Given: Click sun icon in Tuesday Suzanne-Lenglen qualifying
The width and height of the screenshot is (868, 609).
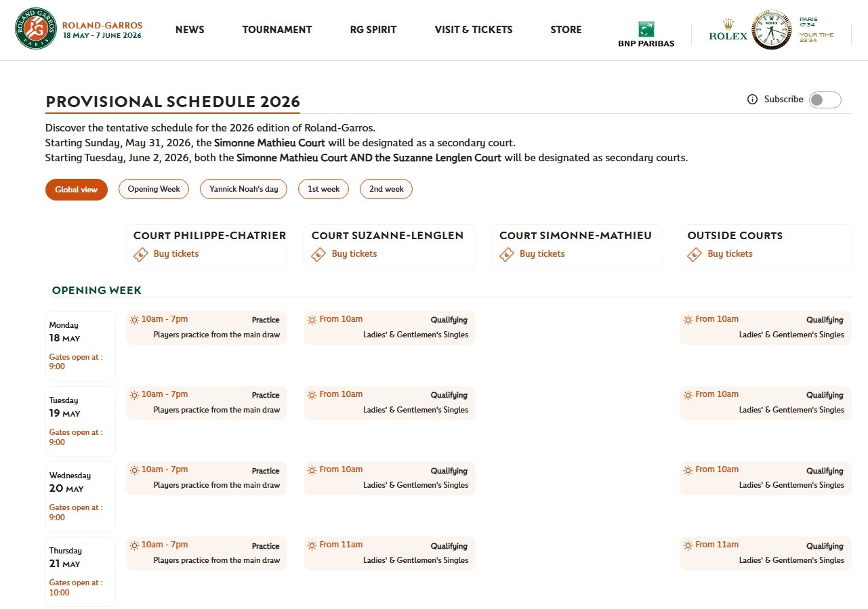Looking at the screenshot, I should click(x=312, y=395).
